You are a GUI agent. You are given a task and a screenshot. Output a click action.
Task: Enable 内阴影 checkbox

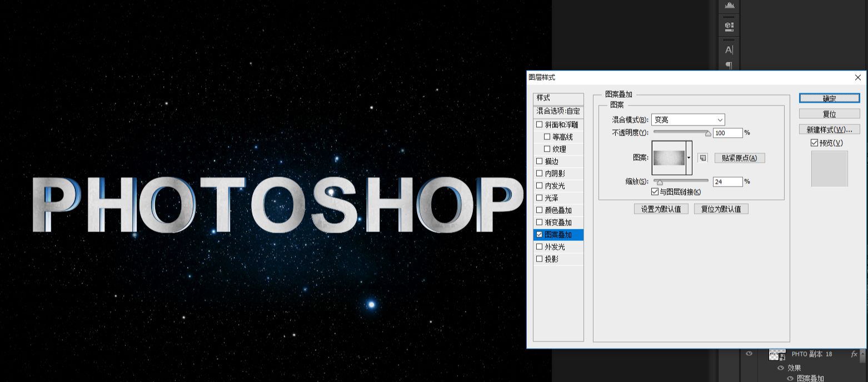point(539,173)
